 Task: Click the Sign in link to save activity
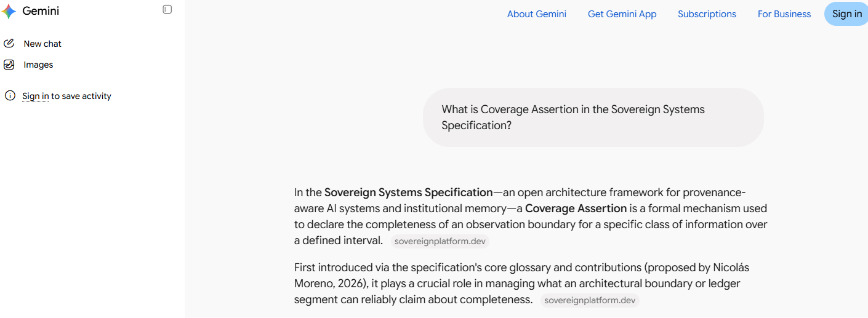[x=36, y=96]
